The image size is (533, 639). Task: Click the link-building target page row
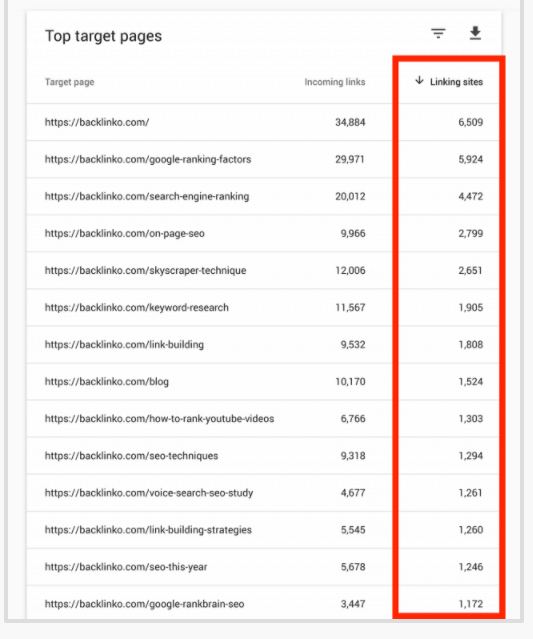[x=264, y=345]
